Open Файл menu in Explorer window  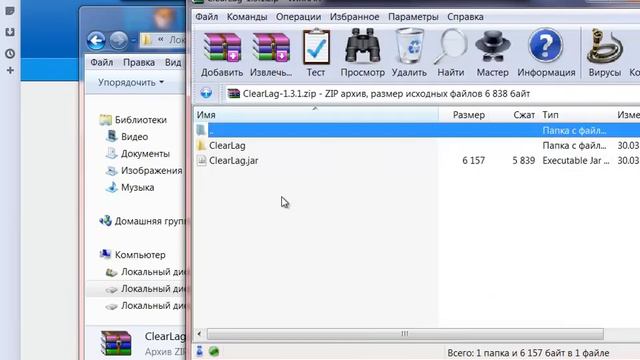(102, 62)
